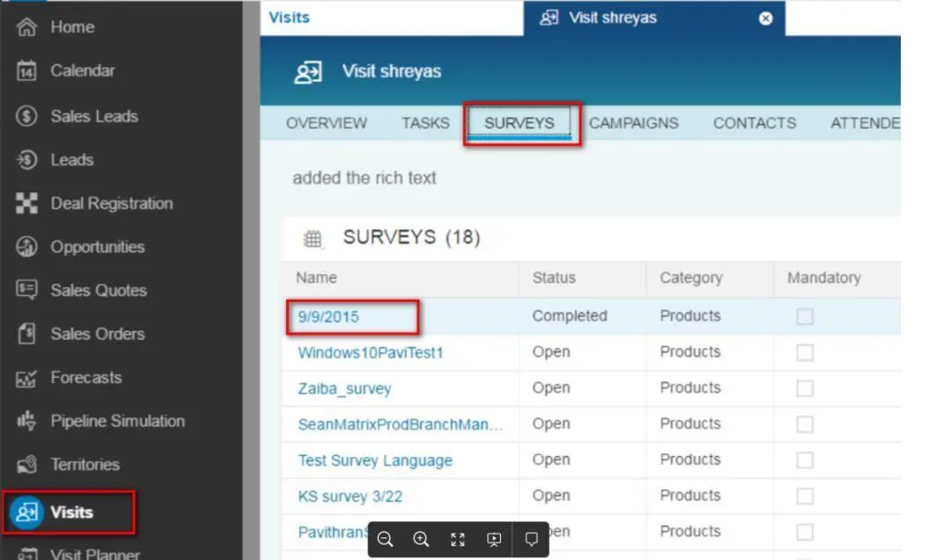Open the CAMPAIGNS tab
Image resolution: width=951 pixels, height=560 pixels.
pyautogui.click(x=634, y=123)
